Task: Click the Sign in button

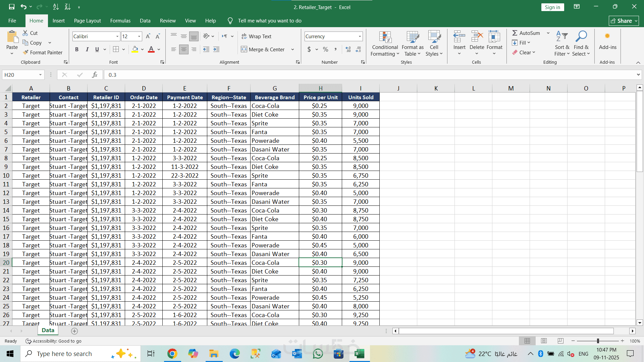Action: 552,7
